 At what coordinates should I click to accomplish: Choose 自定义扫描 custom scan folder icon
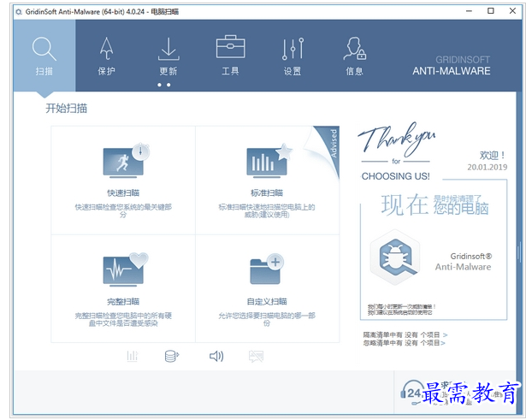click(267, 269)
